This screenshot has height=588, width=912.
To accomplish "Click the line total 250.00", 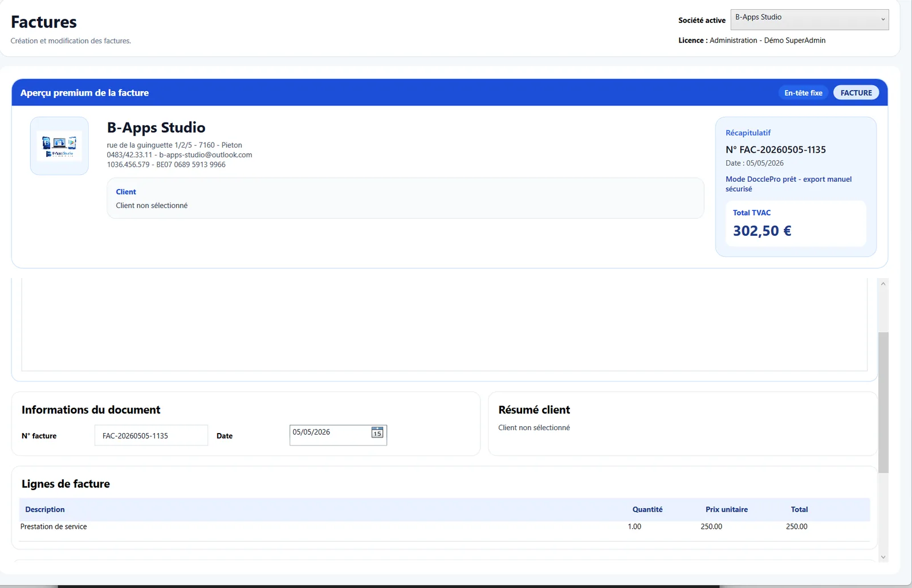I will click(797, 526).
